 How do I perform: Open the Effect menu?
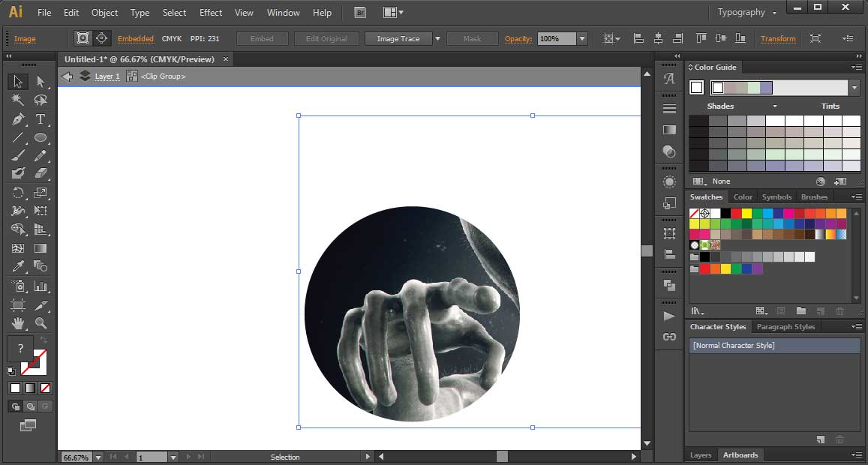click(211, 12)
